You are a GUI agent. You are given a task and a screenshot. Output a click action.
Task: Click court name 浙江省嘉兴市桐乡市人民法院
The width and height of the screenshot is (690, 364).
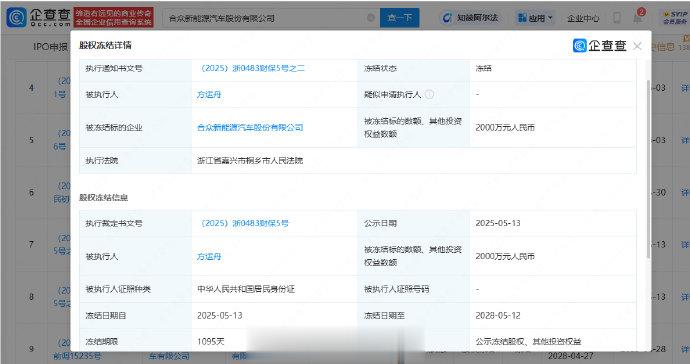pos(250,161)
